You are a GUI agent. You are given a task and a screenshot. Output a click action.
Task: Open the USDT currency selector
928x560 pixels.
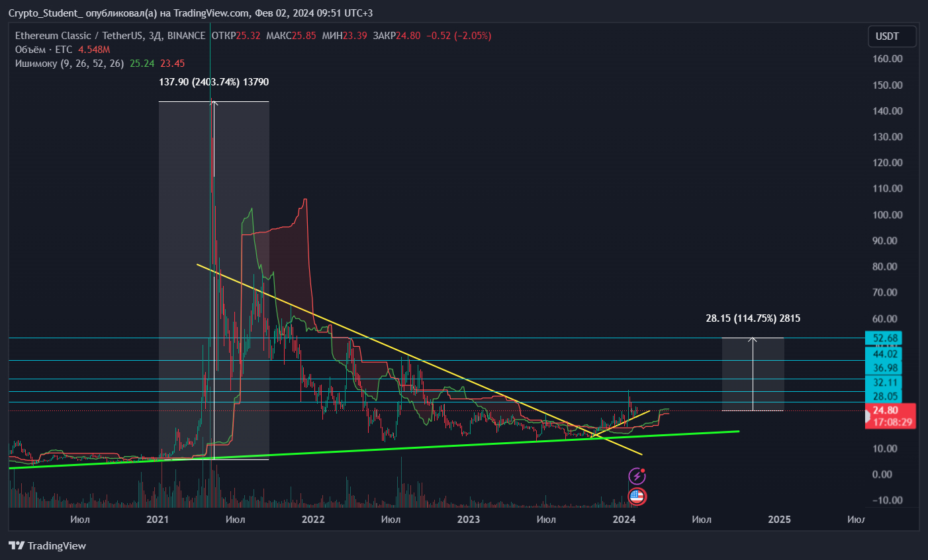[892, 36]
